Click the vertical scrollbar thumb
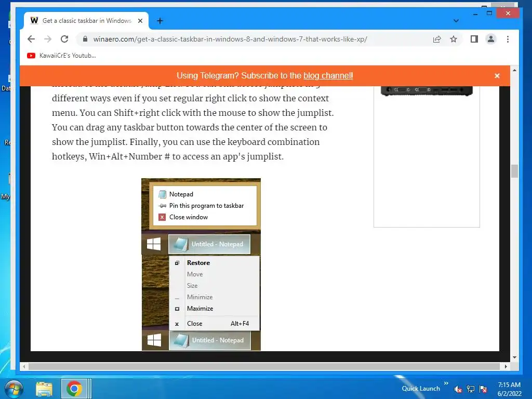This screenshot has height=399, width=532. pos(514,171)
